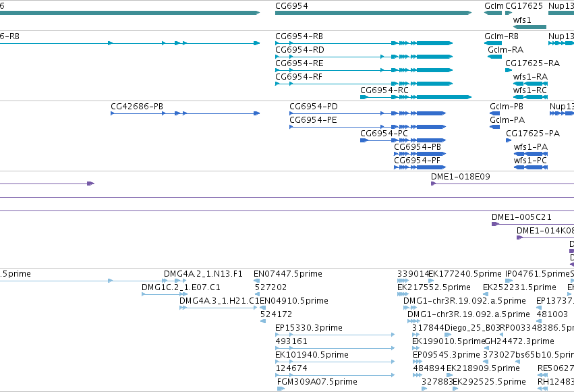Select the wfs1-PA feature

point(531,154)
